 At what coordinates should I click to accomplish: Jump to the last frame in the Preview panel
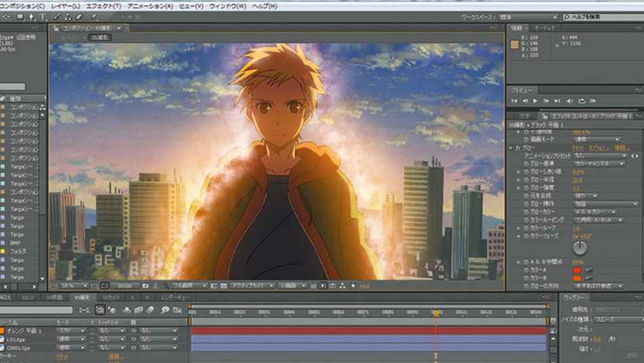(557, 100)
